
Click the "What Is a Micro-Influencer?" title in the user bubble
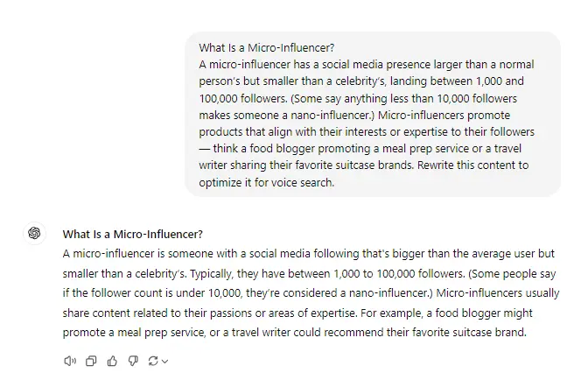click(266, 48)
